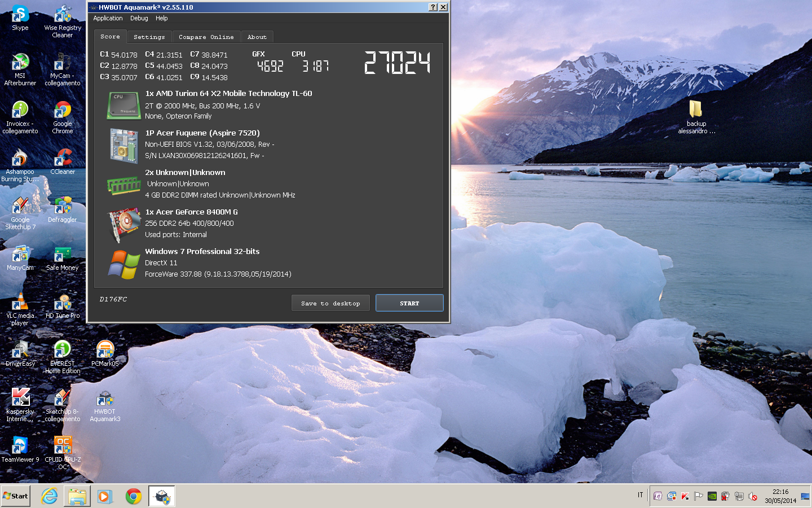
Task: Click ForceWare 337.88 driver line
Action: click(x=218, y=274)
